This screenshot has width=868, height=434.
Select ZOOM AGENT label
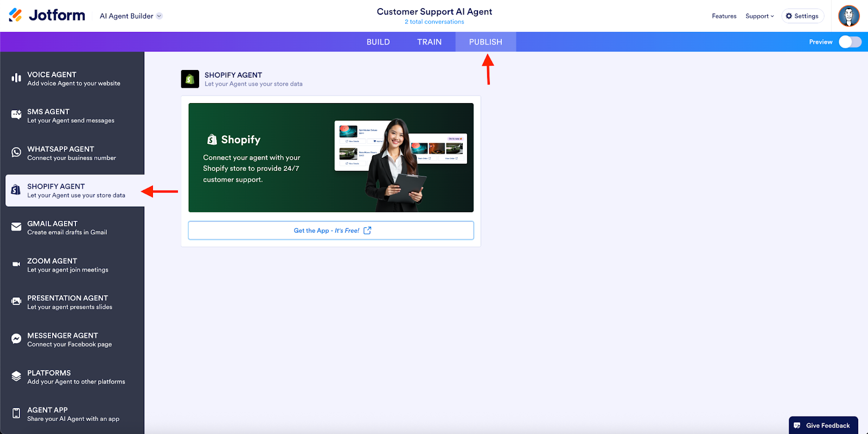click(52, 261)
